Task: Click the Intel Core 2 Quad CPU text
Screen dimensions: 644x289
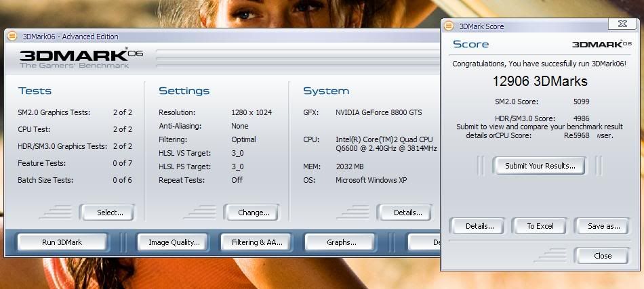Action: 386,144
